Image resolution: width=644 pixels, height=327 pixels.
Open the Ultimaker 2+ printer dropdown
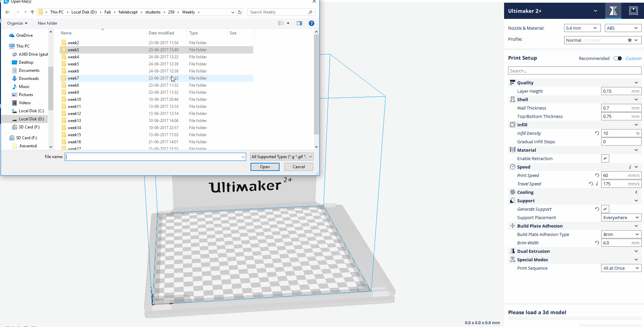(553, 11)
